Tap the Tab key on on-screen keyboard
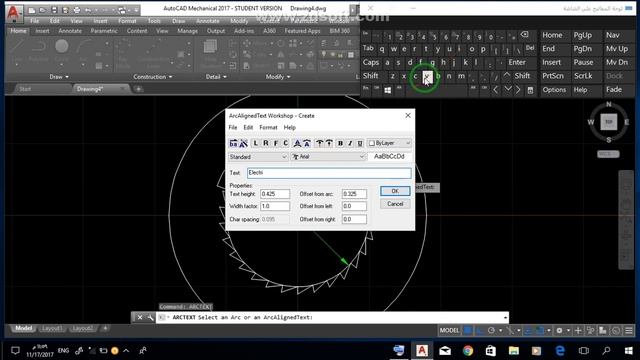This screenshot has width=640, height=360. pos(368,49)
